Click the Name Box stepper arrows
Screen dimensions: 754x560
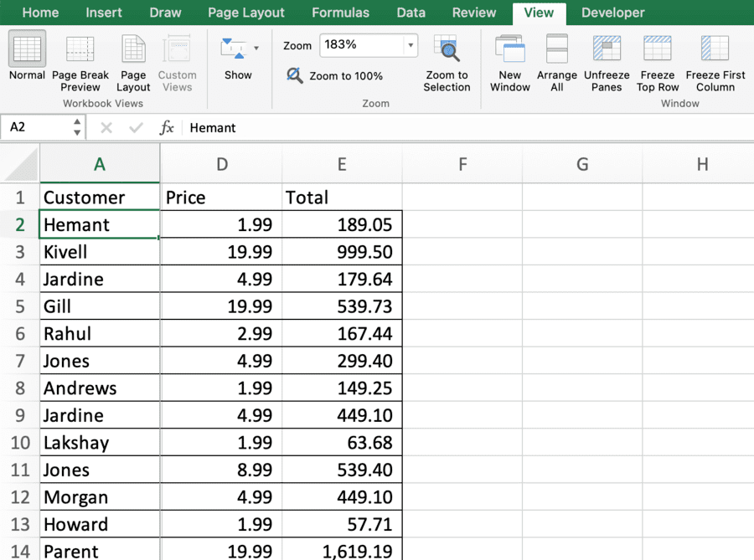(x=77, y=127)
